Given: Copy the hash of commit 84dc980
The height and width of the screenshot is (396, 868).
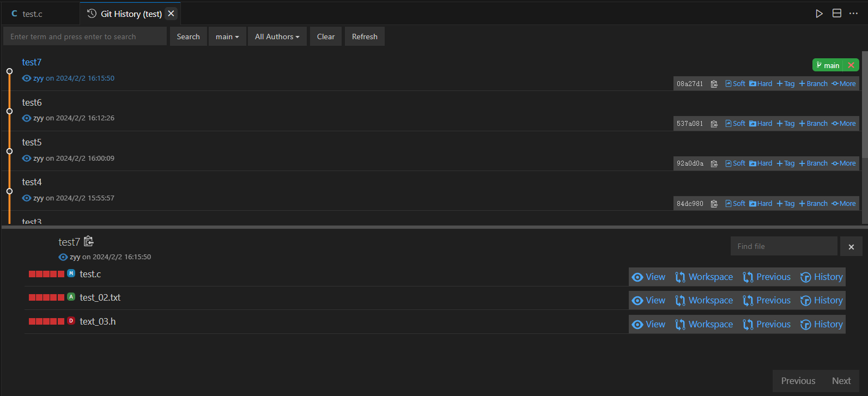Looking at the screenshot, I should point(714,204).
